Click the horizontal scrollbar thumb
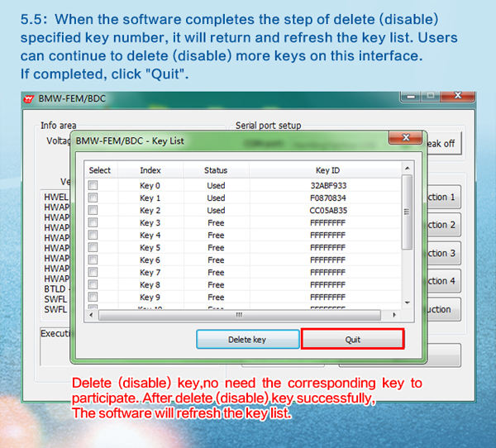Viewport: 496px width, 448px height. coord(240,315)
